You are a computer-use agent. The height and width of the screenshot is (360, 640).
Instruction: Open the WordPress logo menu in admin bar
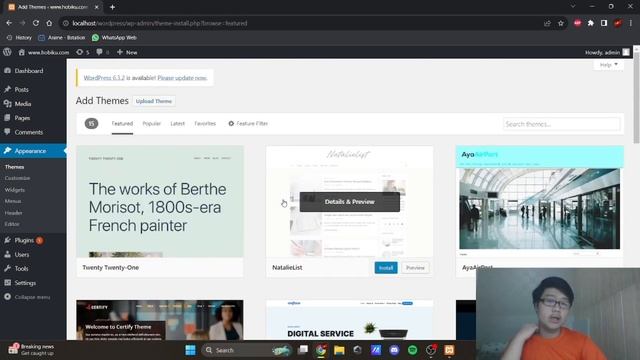pos(7,52)
